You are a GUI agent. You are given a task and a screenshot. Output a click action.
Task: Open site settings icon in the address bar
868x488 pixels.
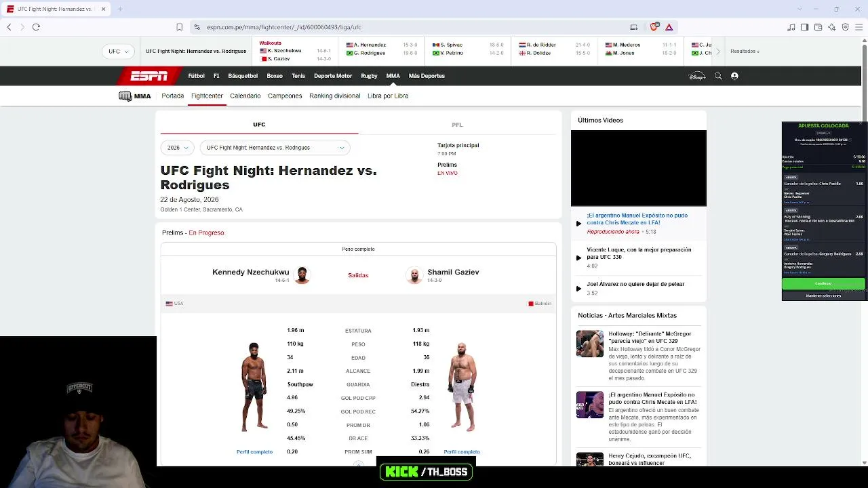coord(197,27)
